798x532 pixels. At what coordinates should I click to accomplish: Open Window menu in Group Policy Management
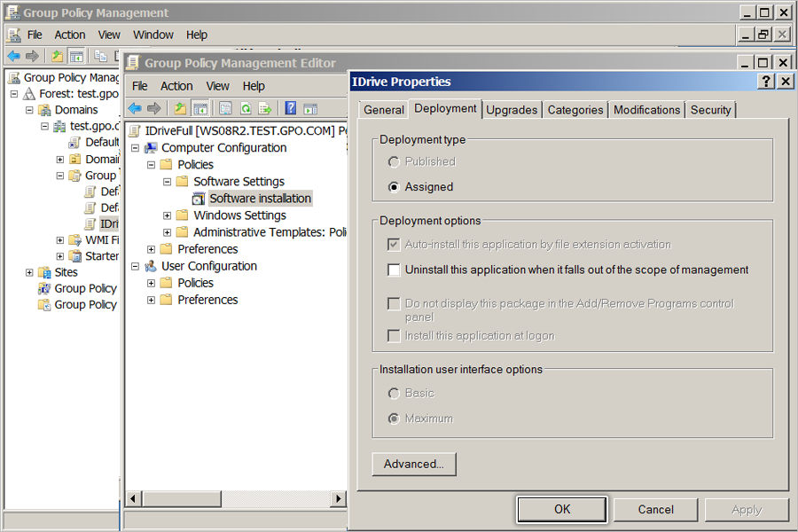click(153, 35)
